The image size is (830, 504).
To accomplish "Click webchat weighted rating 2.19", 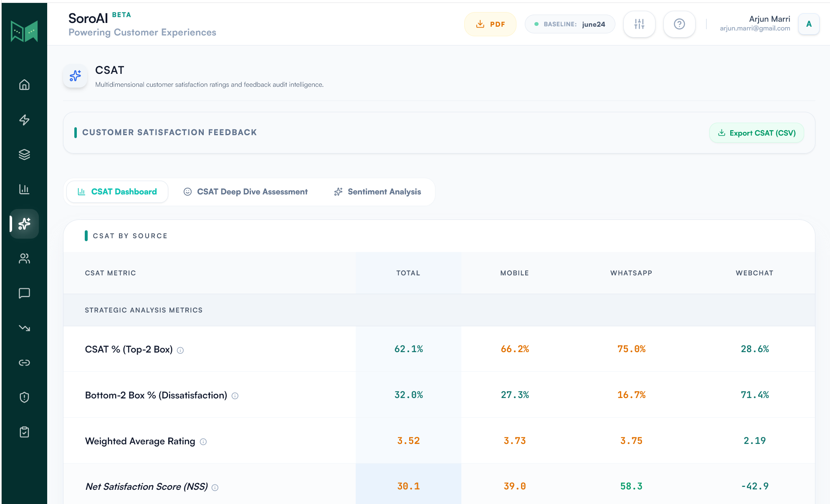I will (754, 441).
